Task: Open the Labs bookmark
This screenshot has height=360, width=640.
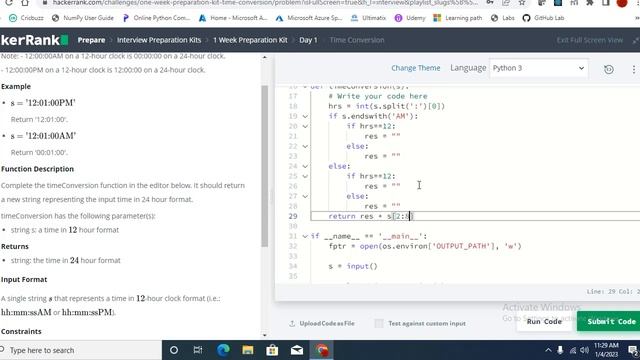Action: [x=502, y=18]
